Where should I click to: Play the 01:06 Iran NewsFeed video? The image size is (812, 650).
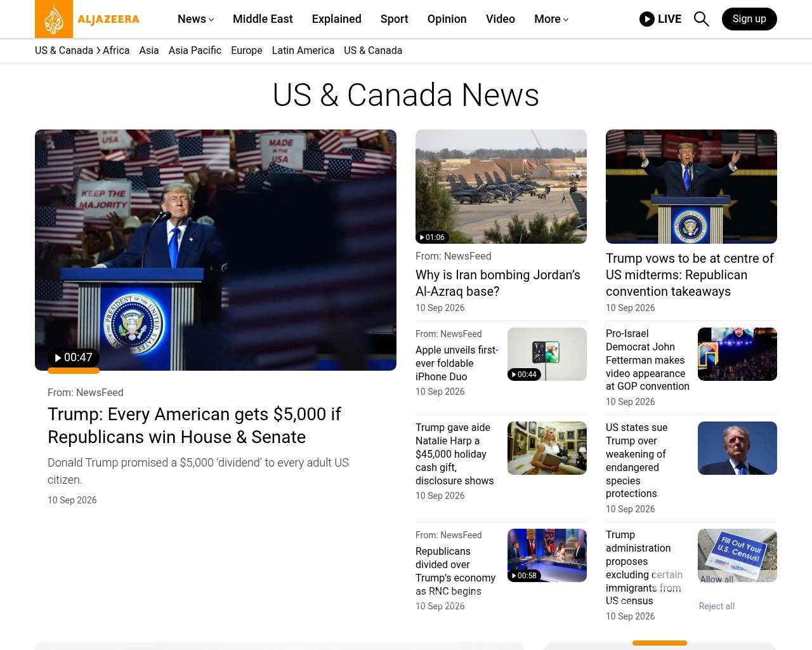pos(432,237)
